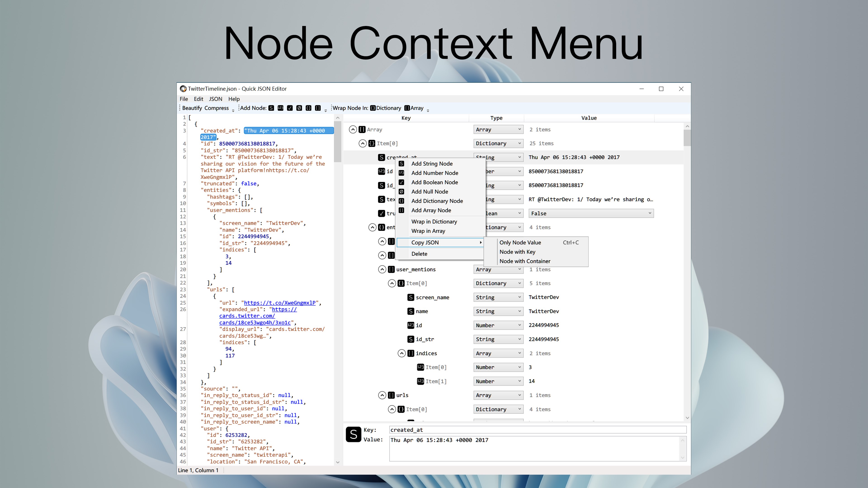Click the Add Dictionary Node toolbar icon
This screenshot has width=868, height=488.
[308, 108]
